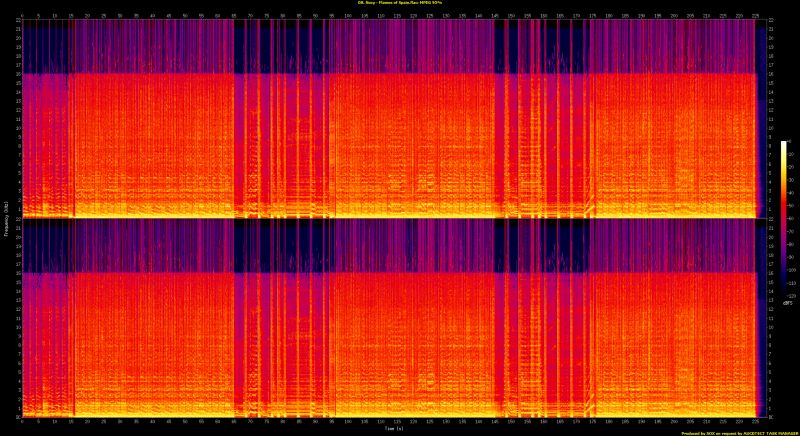The image size is (800, 436).
Task: Click the Time (s) label on the bottom axis
Action: click(392, 429)
